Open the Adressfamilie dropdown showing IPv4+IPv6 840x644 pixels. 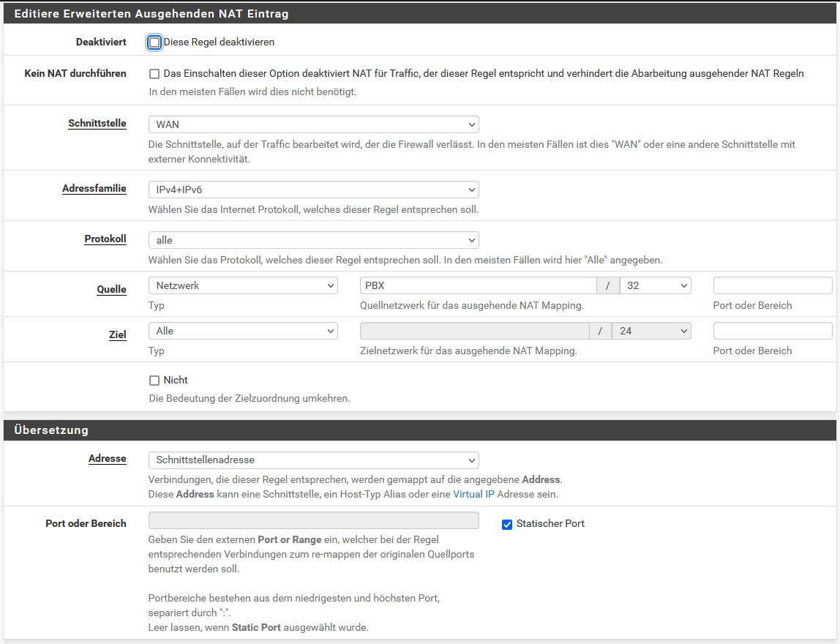(313, 190)
